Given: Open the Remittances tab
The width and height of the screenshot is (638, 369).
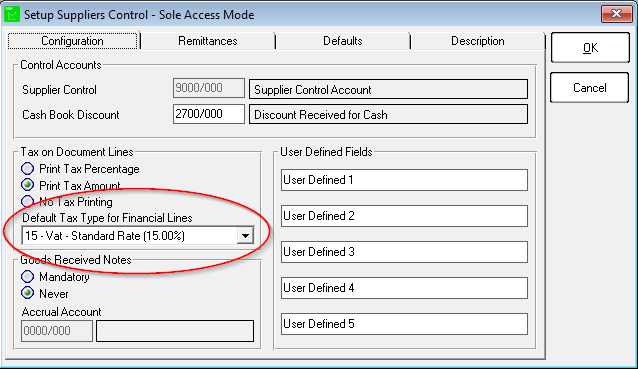Looking at the screenshot, I should [208, 41].
